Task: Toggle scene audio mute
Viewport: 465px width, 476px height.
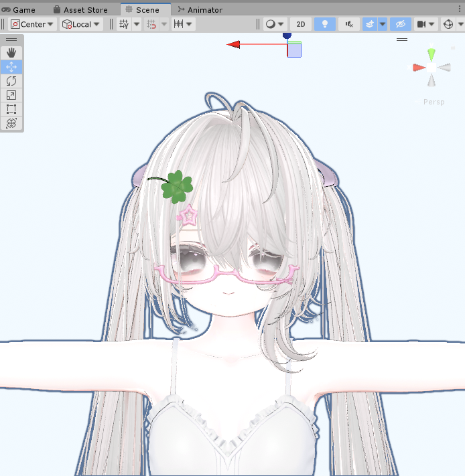Action: (349, 24)
